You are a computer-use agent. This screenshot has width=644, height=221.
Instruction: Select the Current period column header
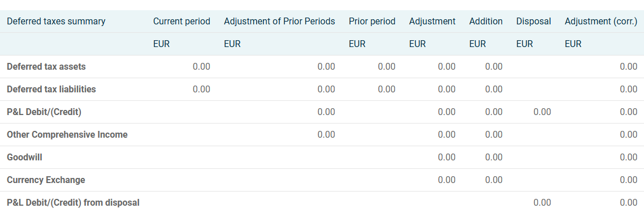point(181,22)
